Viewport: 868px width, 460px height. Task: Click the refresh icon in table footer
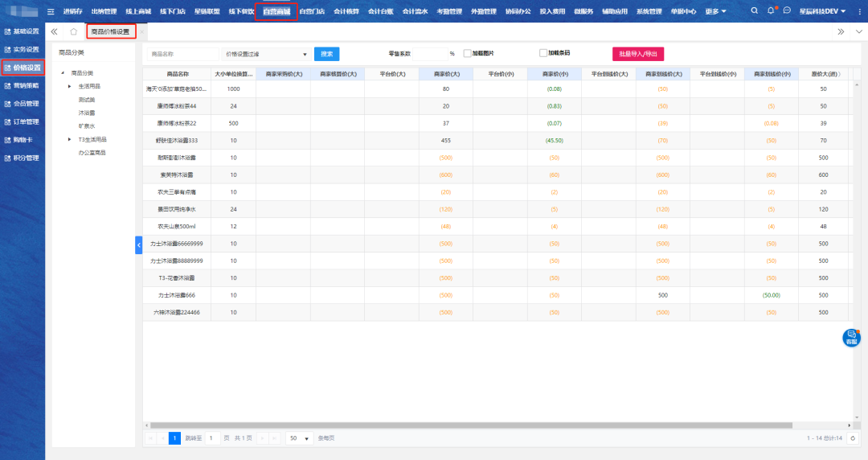coord(853,438)
